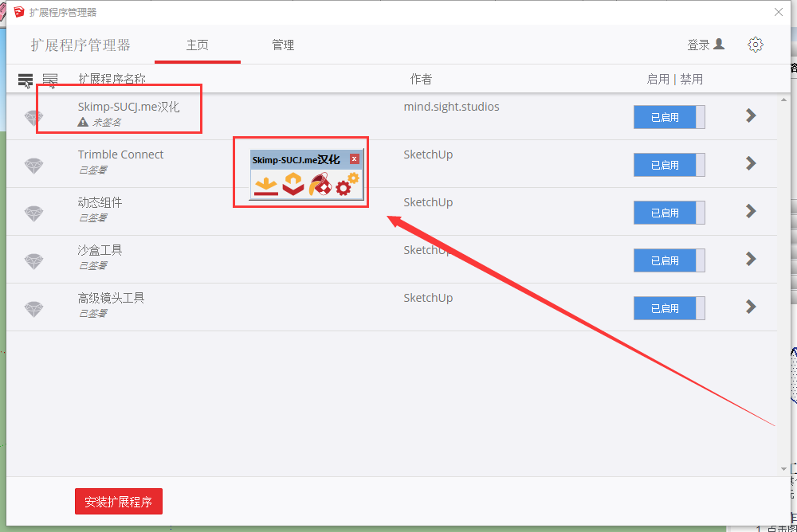Click the 登录 sign-in link

(x=698, y=45)
